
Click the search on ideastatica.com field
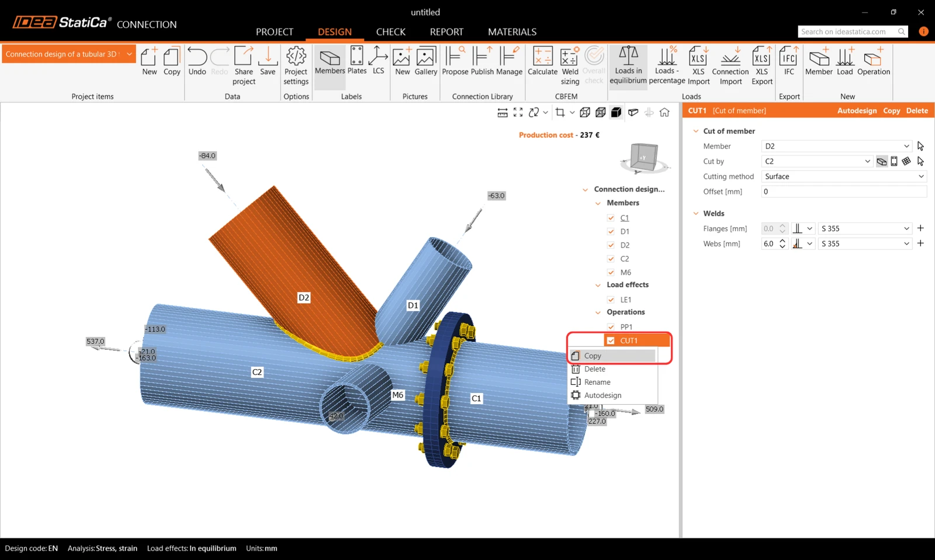coord(853,32)
